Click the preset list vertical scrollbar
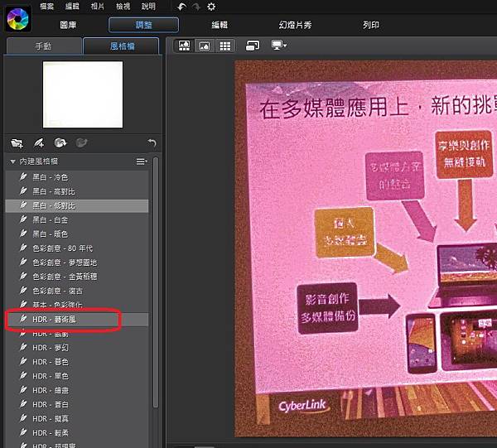 click(x=156, y=282)
